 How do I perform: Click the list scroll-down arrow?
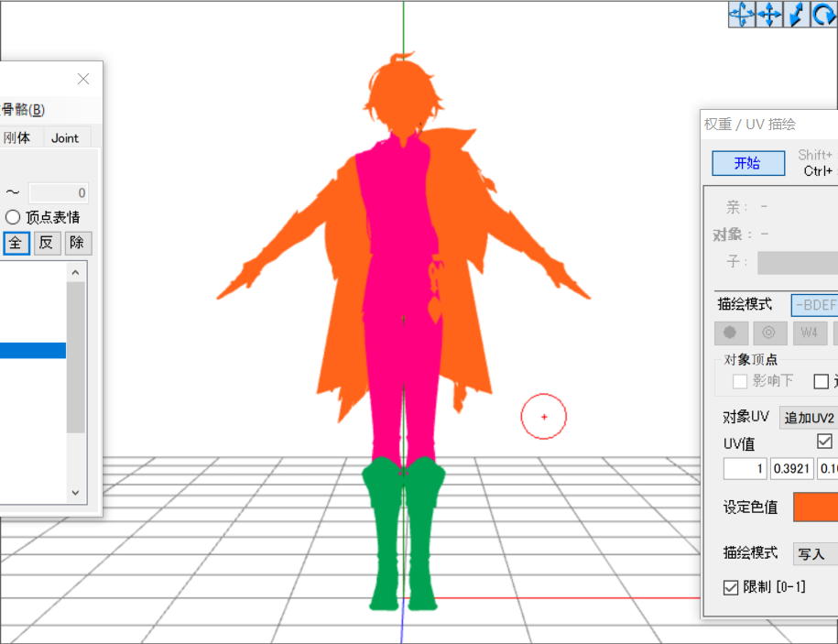click(x=75, y=492)
